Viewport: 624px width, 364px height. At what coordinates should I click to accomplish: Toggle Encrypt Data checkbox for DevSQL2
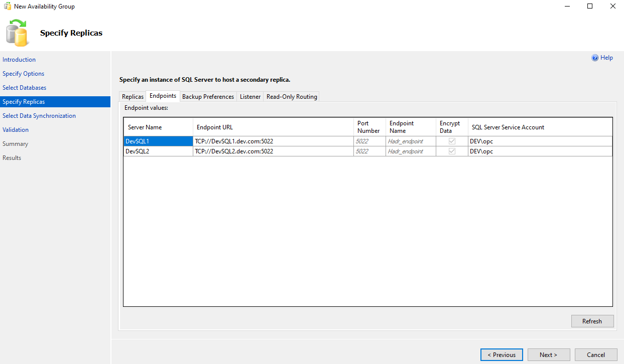[452, 151]
